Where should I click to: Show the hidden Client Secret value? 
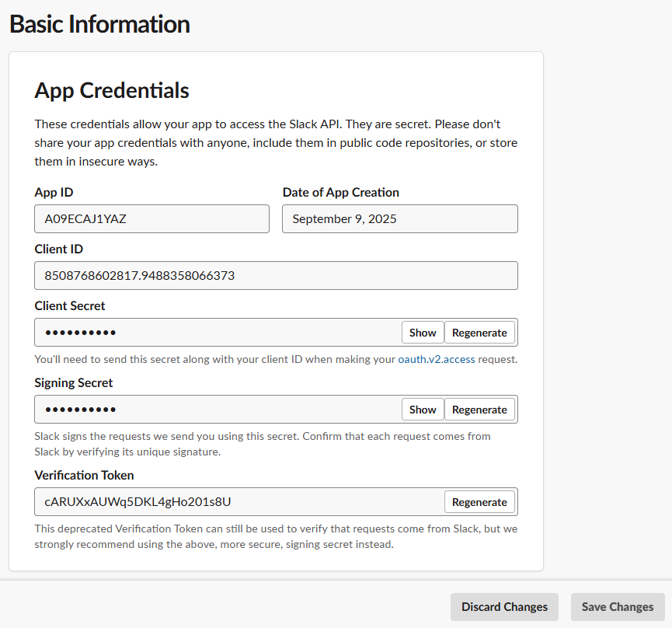point(423,333)
